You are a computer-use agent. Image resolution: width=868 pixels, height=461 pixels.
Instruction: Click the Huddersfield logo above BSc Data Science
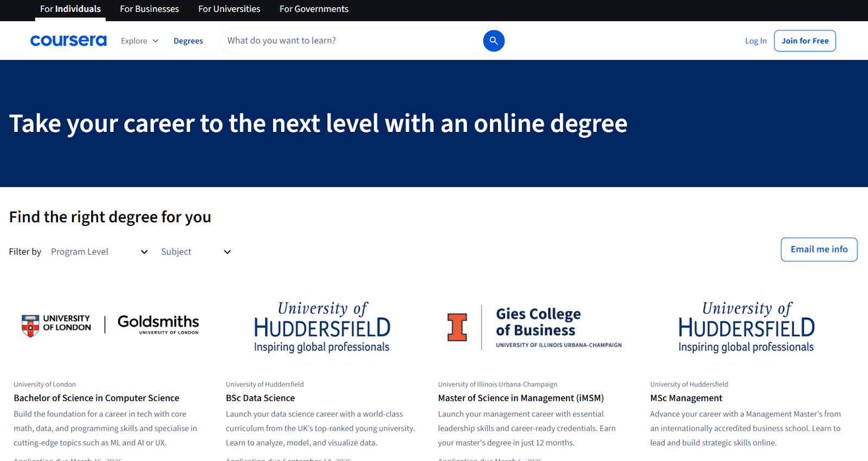coord(322,327)
